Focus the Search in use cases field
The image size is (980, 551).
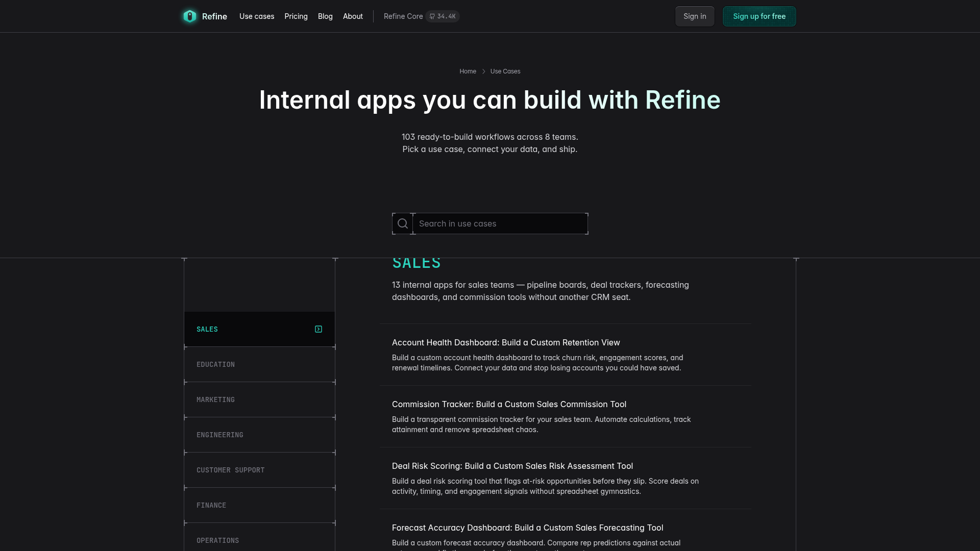tap(500, 223)
